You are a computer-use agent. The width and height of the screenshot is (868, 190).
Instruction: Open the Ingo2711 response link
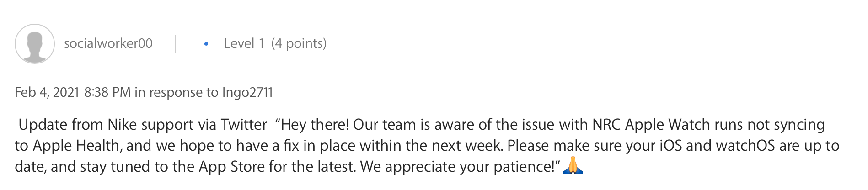pos(247,92)
